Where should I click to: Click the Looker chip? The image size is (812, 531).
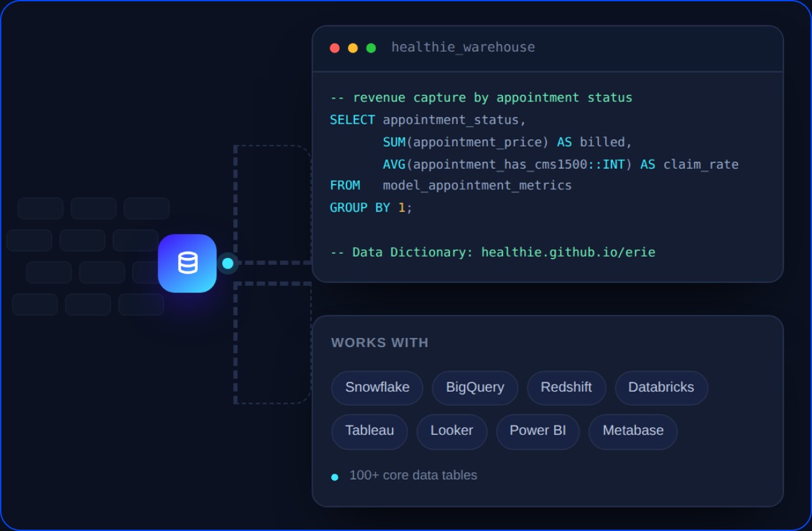point(452,431)
